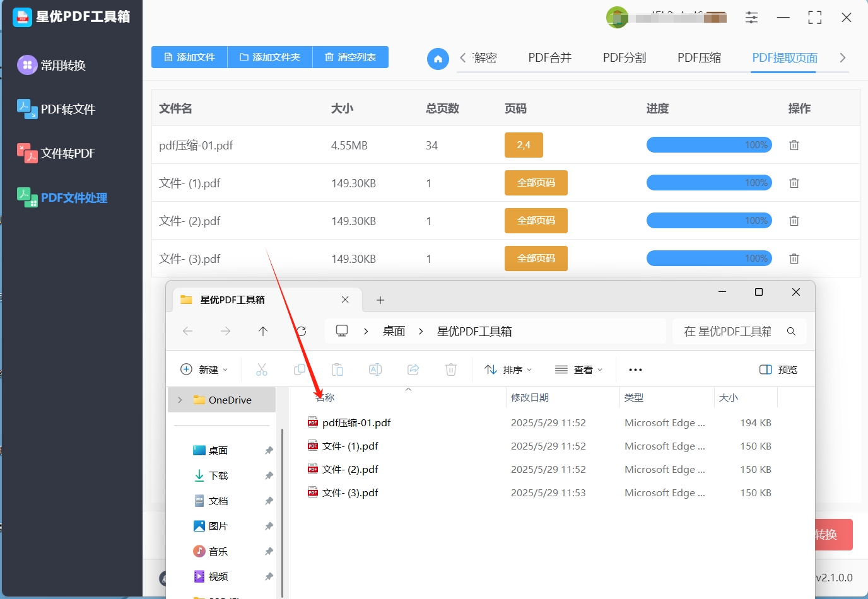Expand breadcrumb chevron before 桌面
Image resolution: width=868 pixels, height=599 pixels.
[x=366, y=331]
